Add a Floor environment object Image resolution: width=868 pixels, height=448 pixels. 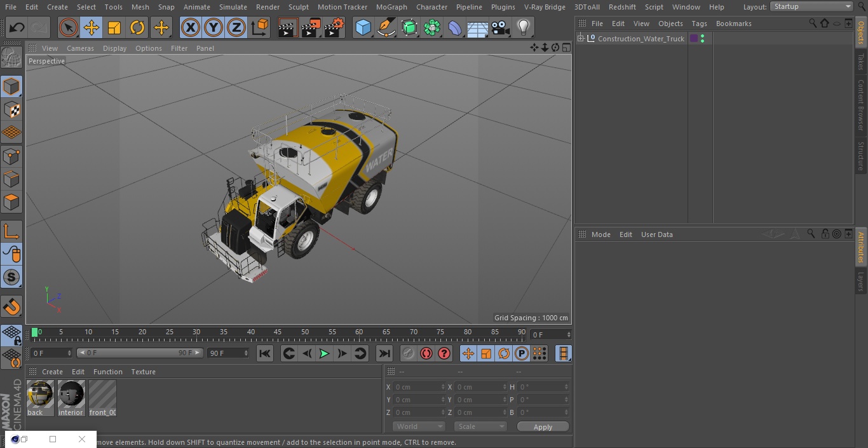tap(478, 27)
